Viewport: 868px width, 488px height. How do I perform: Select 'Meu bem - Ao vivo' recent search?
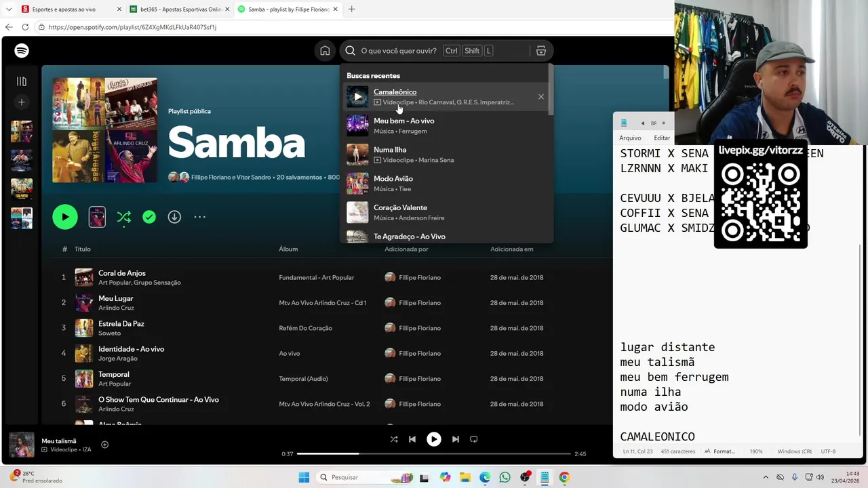pyautogui.click(x=446, y=125)
